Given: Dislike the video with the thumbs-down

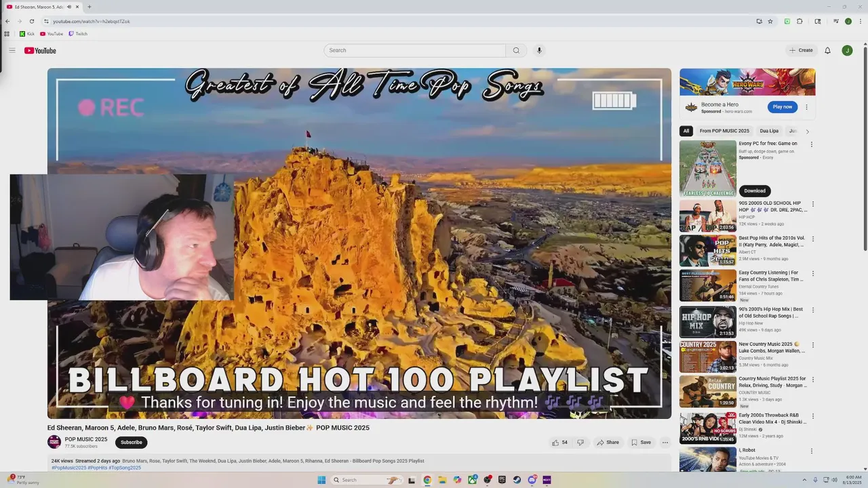Looking at the screenshot, I should tap(580, 443).
